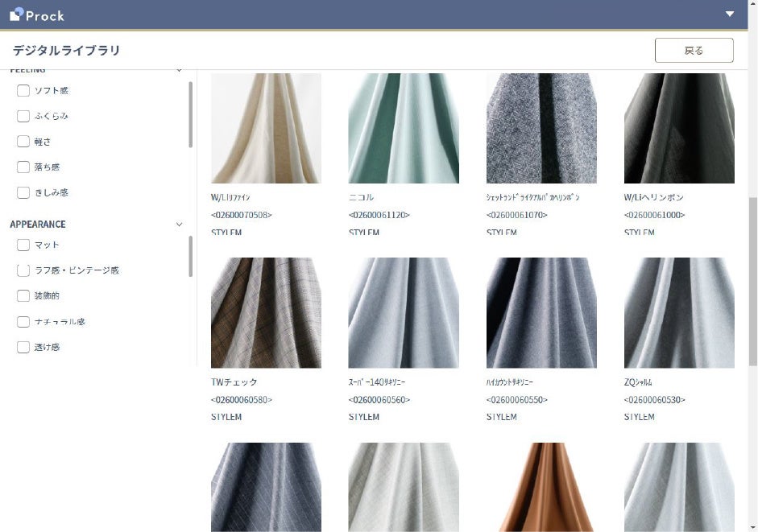Tick the 透け感 checkbox
This screenshot has height=532, width=758.
point(23,347)
